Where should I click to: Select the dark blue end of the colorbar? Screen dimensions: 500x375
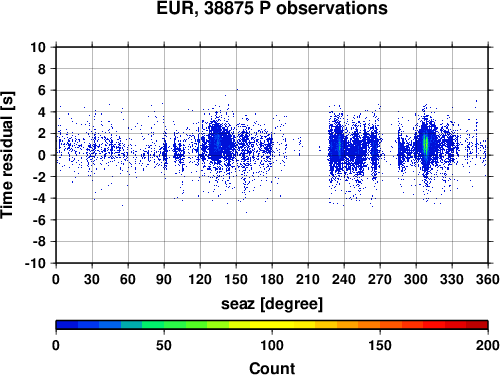point(67,325)
